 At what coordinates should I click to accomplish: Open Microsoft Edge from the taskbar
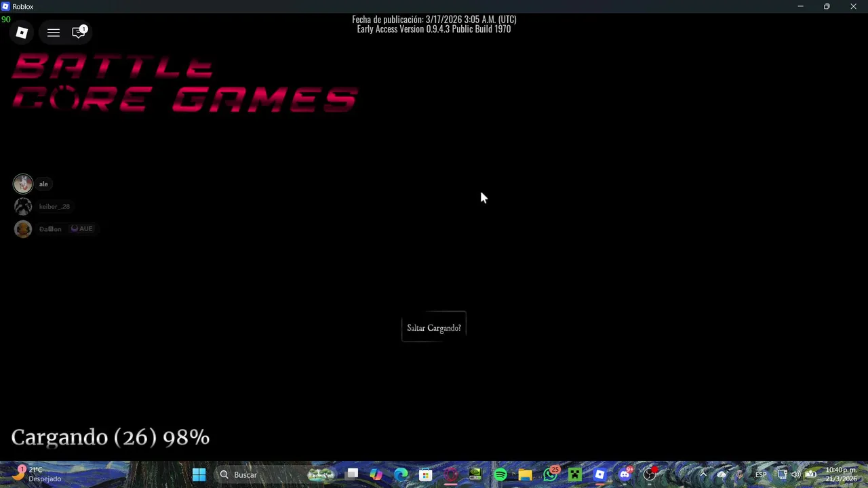(401, 474)
